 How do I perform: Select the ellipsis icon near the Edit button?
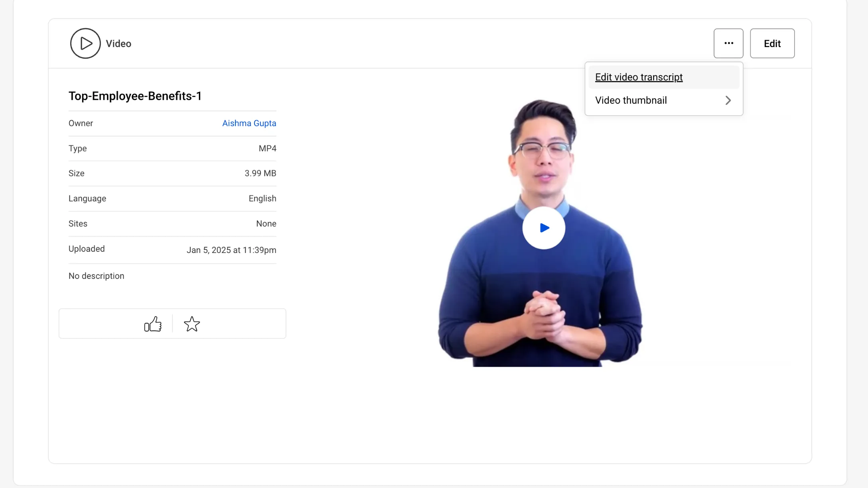pos(728,43)
